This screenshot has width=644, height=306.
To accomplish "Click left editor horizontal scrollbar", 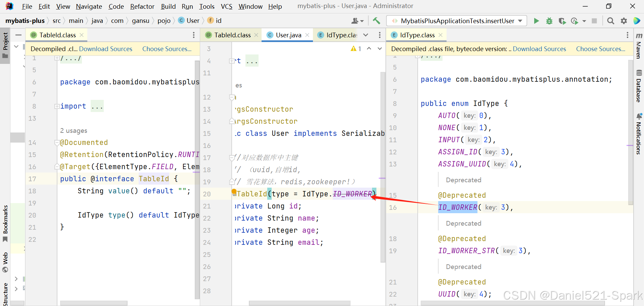I will (x=94, y=303).
